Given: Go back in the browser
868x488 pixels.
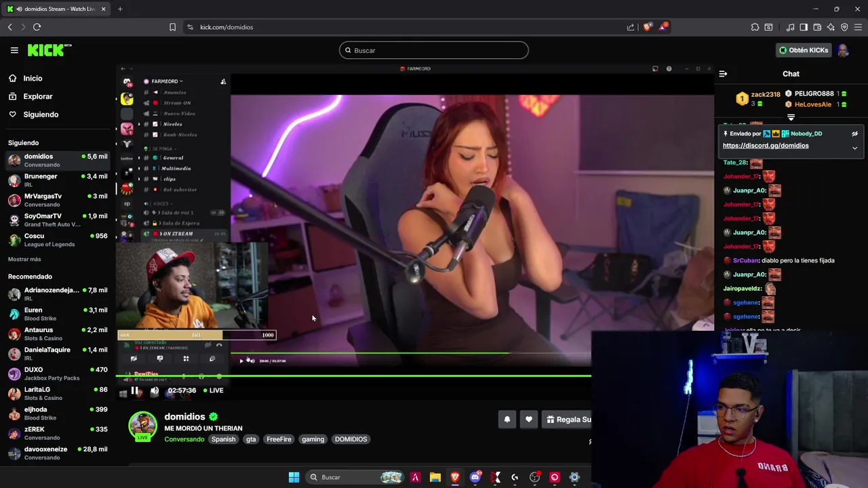Looking at the screenshot, I should (9, 27).
